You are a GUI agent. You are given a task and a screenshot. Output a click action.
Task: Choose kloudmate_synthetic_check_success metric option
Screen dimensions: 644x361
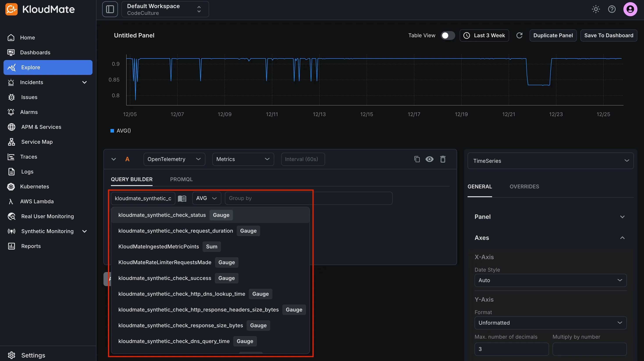(x=210, y=278)
